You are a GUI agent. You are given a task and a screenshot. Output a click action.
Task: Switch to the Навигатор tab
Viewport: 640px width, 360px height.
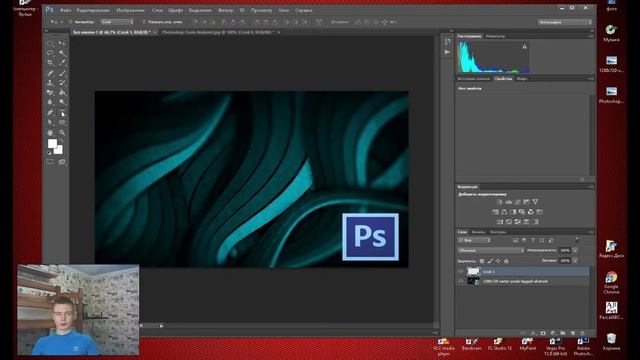[496, 36]
